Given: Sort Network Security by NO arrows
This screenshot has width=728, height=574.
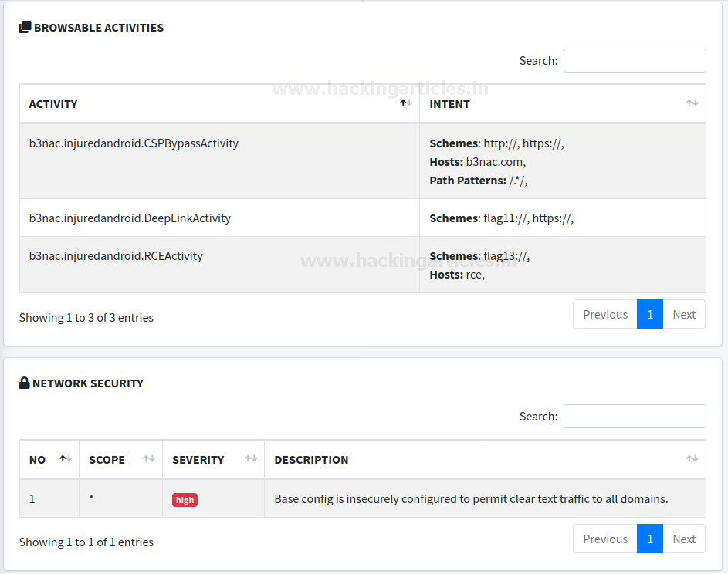Looking at the screenshot, I should pos(66,459).
